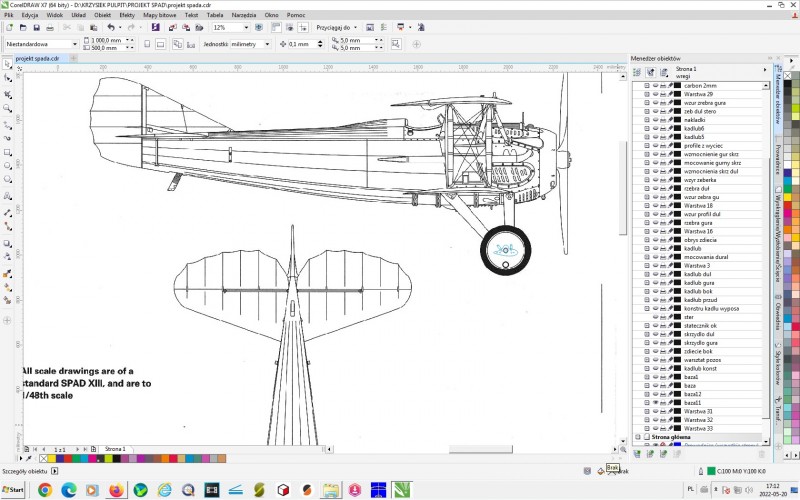The height and width of the screenshot is (500, 800).
Task: Open the Plik menu
Action: pos(9,15)
